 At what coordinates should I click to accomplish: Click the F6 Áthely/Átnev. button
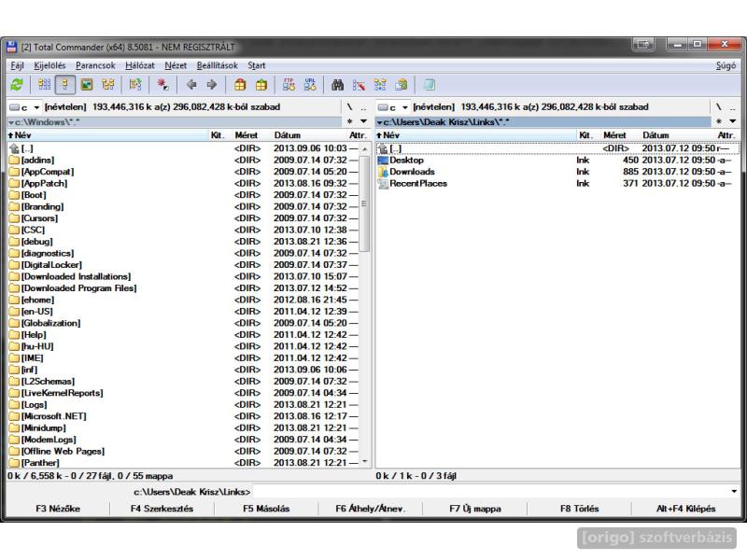coord(371,509)
